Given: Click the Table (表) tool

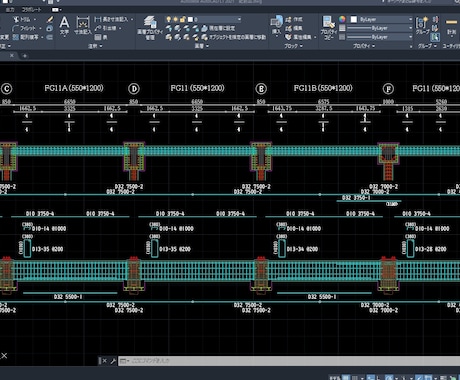Looking at the screenshot, I should click(101, 37).
